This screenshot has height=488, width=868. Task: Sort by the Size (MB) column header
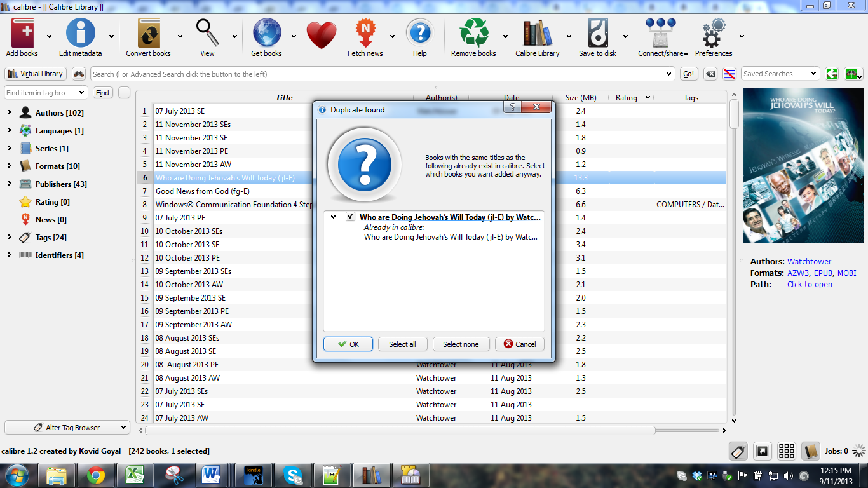click(x=581, y=98)
